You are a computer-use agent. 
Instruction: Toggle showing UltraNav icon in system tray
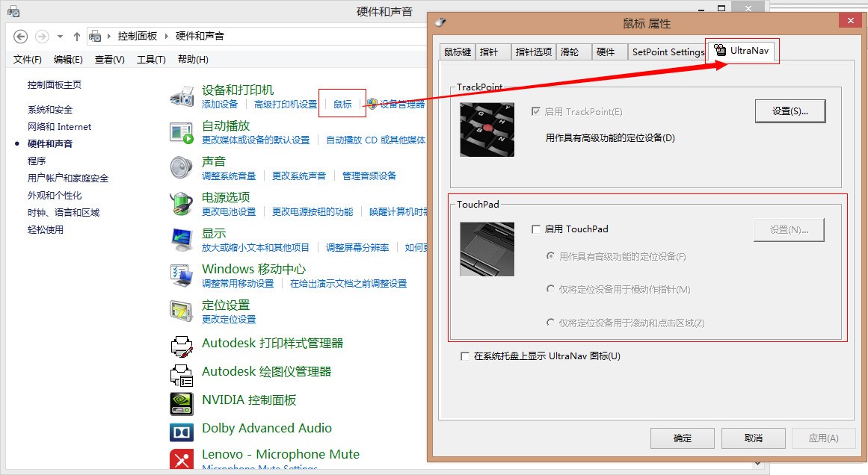point(466,357)
